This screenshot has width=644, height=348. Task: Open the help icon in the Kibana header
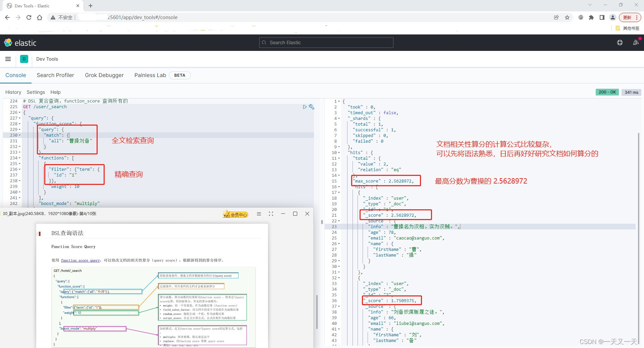[620, 43]
